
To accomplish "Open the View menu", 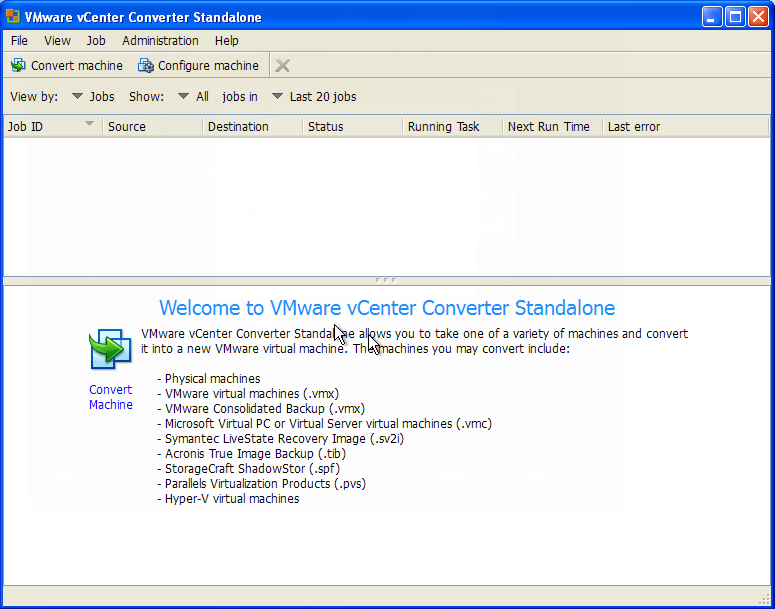I will [x=57, y=41].
